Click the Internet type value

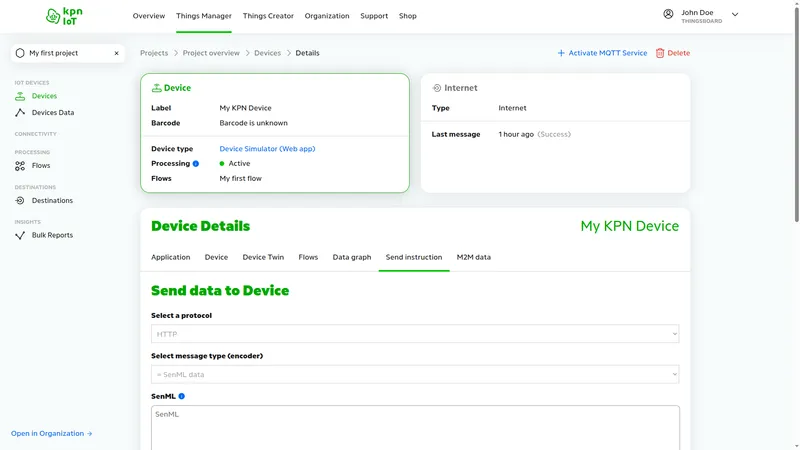512,108
